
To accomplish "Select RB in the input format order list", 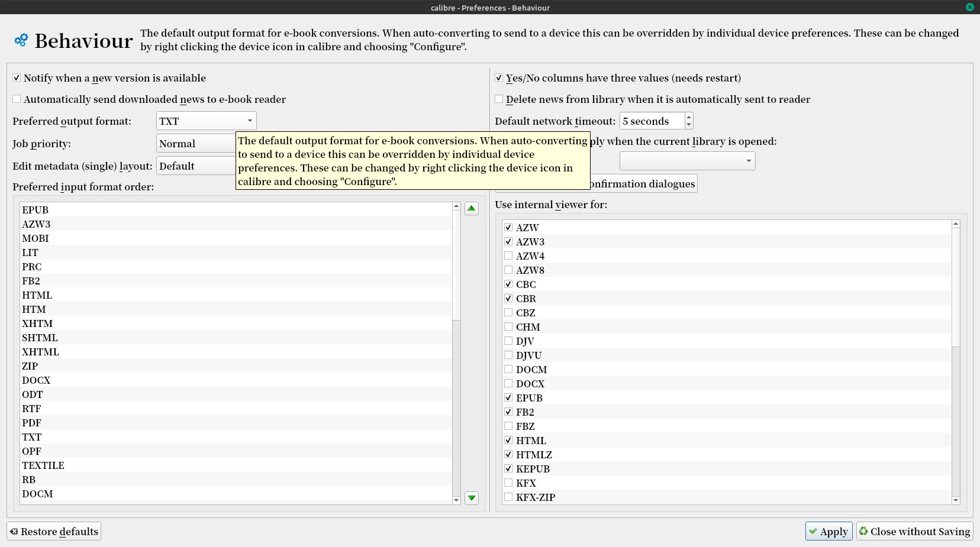I will click(x=236, y=480).
